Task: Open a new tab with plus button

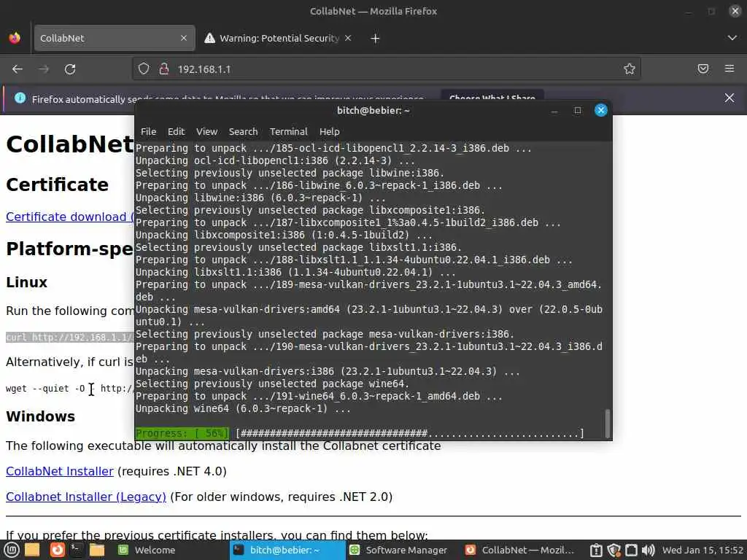Action: (375, 38)
